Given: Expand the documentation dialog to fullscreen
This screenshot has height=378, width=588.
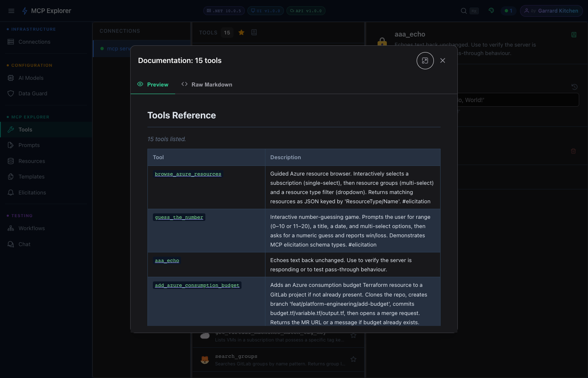Looking at the screenshot, I should (425, 60).
